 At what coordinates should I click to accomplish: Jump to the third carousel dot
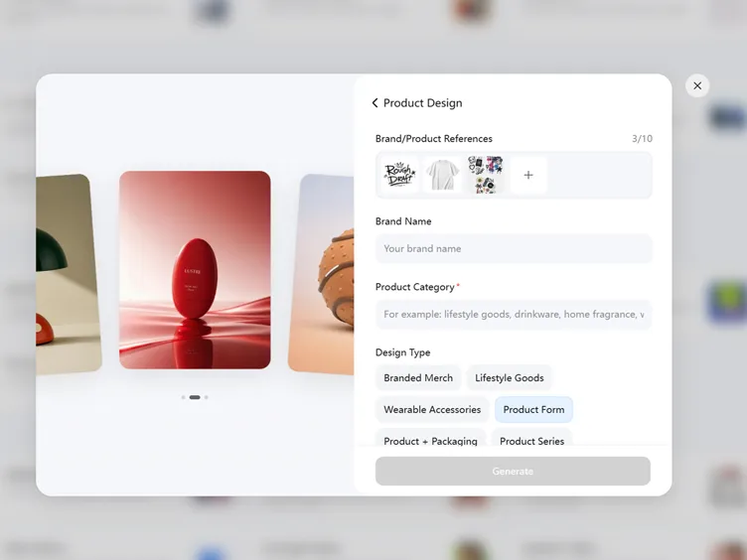pos(207,397)
